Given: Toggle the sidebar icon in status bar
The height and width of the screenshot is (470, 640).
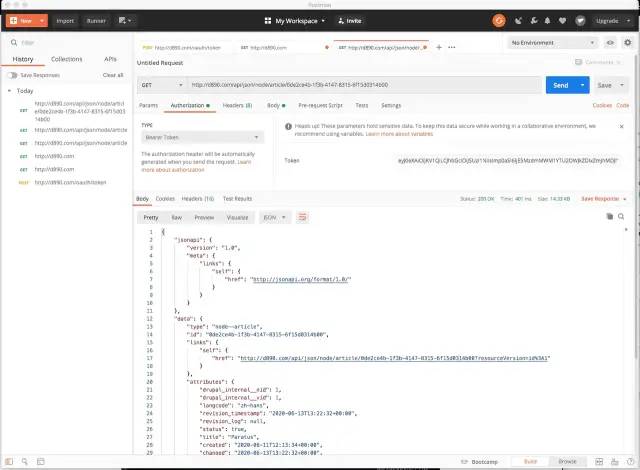Looking at the screenshot, I should click(9, 461).
